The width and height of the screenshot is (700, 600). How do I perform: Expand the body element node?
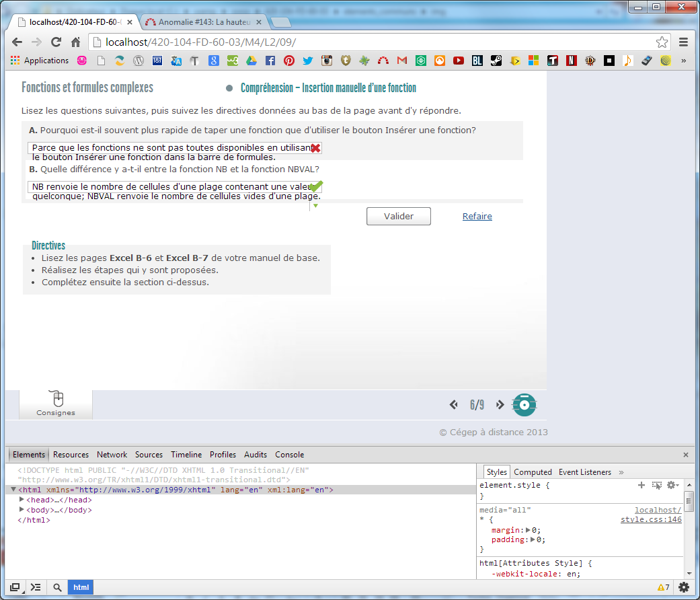tap(22, 510)
